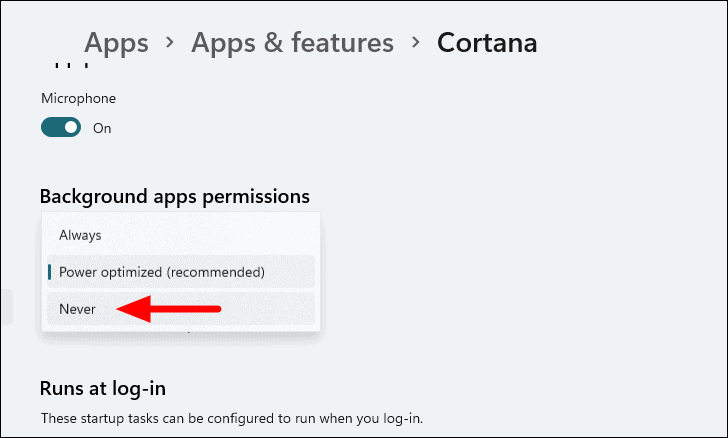728x438 pixels.
Task: Click chevron between Apps and Apps & features
Action: pyautogui.click(x=170, y=43)
